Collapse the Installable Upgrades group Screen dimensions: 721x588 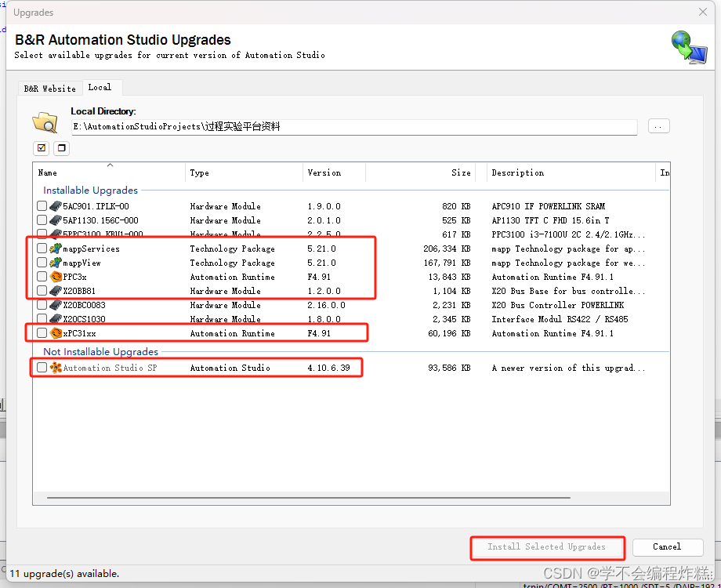pos(91,190)
